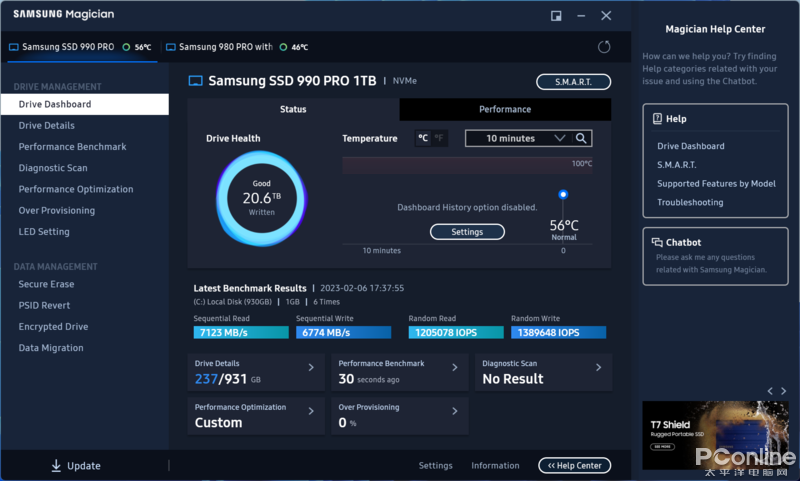The height and width of the screenshot is (481, 800).
Task: Click the drive icon beside Samsung SSD 990 PRO 1TB title
Action: (x=195, y=81)
